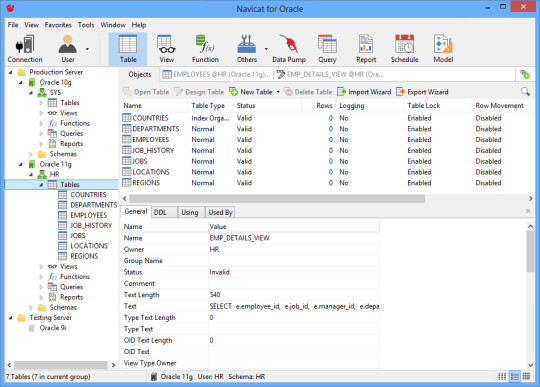Open the New Table dropdown arrow
Viewport: 540px width, 387px height.
(x=278, y=92)
